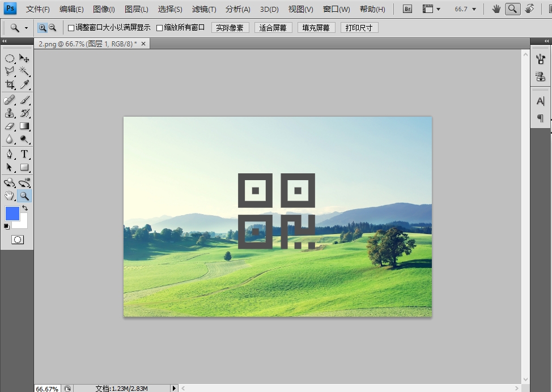
Task: Select the Healing Brush tool
Action: (10, 100)
